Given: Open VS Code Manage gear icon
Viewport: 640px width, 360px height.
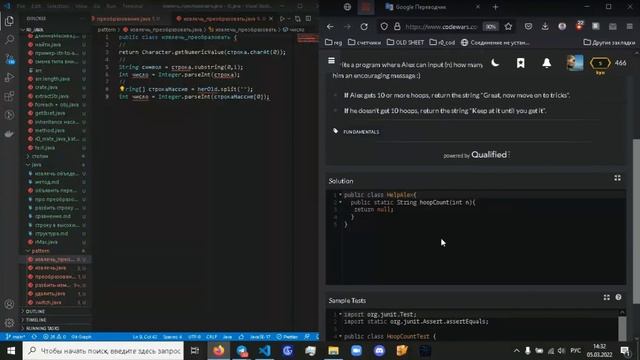Looking at the screenshot, I should (9, 323).
